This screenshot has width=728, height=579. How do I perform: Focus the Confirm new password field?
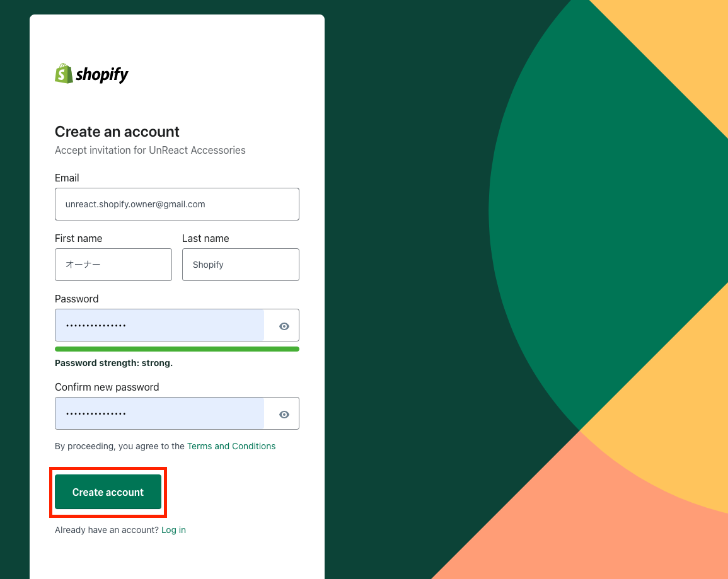[x=159, y=413]
